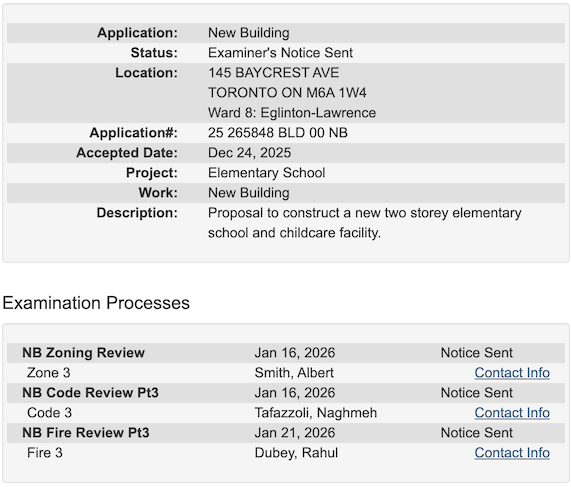This screenshot has height=487, width=571.
Task: Click the Examination Processes heading
Action: pyautogui.click(x=96, y=303)
